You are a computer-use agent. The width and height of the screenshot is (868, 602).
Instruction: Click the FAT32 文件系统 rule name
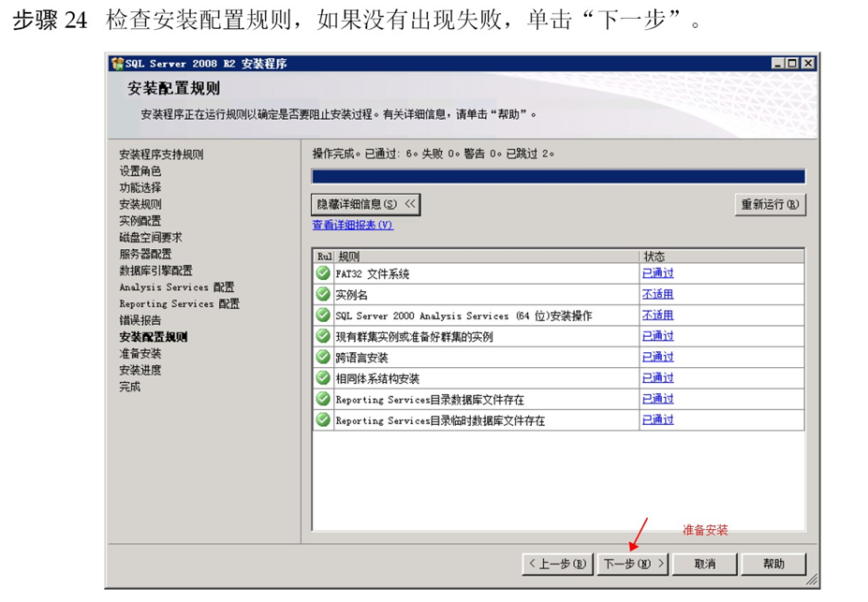click(372, 274)
